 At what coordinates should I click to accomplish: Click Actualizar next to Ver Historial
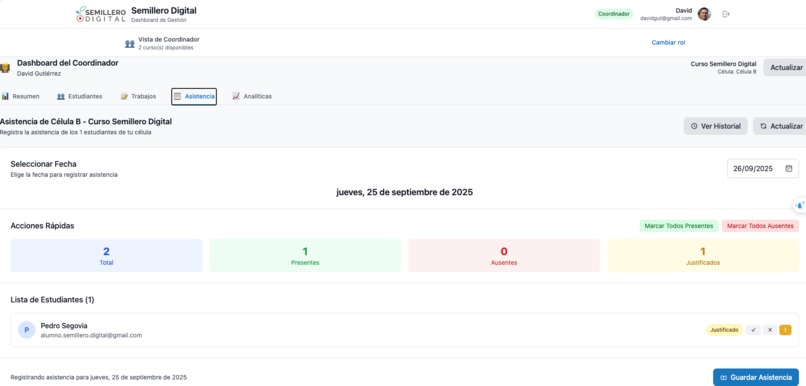[780, 126]
